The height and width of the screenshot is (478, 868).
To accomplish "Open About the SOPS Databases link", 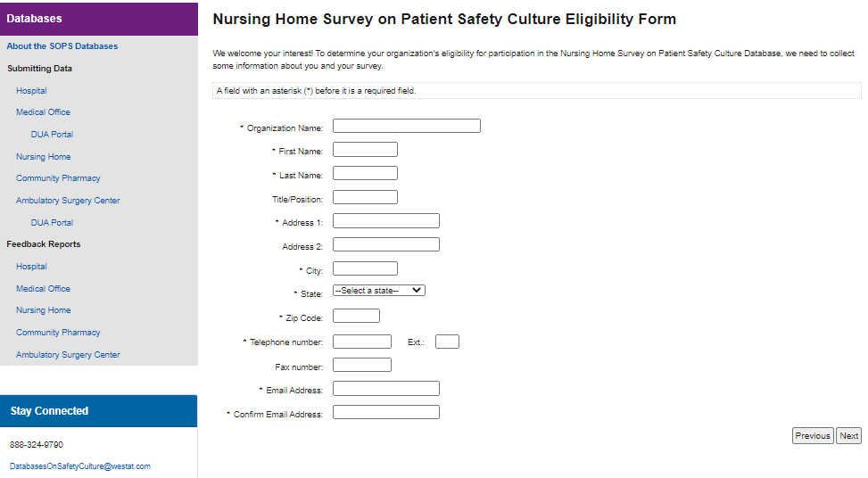I will [x=62, y=46].
